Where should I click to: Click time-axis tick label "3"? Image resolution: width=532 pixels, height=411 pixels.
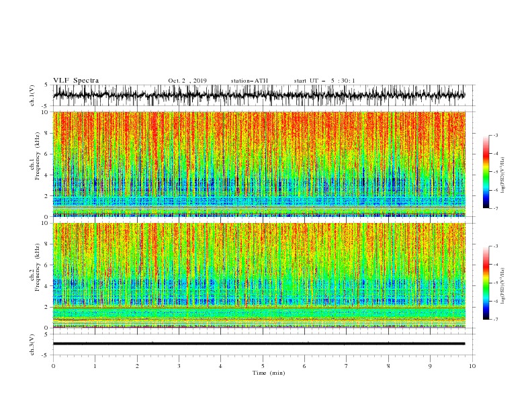click(x=179, y=366)
